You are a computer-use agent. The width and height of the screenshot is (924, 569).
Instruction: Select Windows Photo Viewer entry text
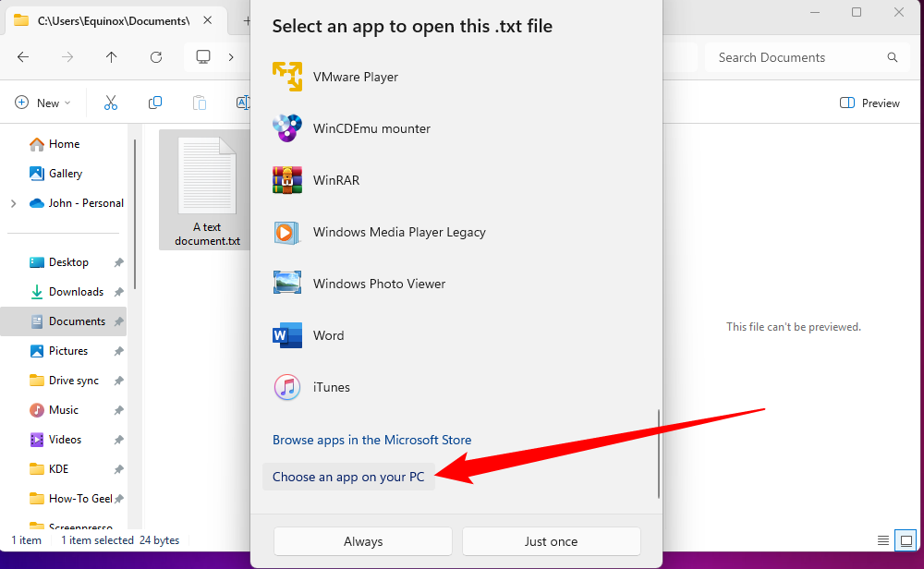[379, 284]
